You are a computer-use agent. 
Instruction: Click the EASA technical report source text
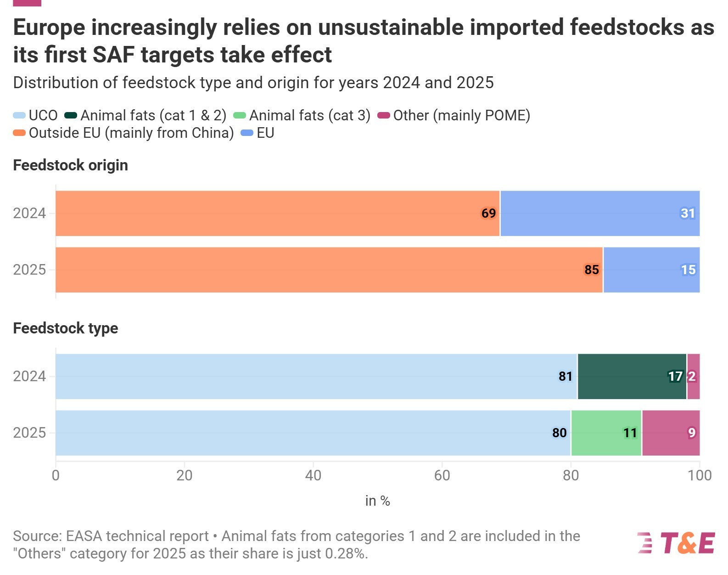tap(137, 536)
